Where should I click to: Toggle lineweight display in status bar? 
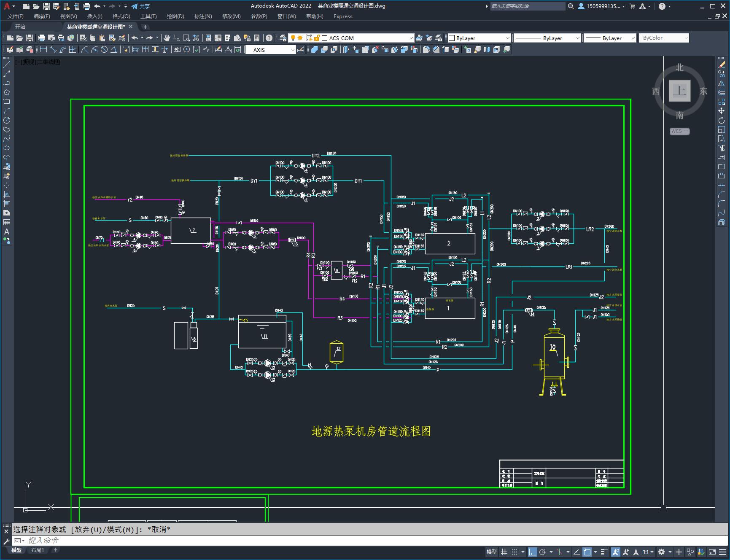[x=604, y=552]
